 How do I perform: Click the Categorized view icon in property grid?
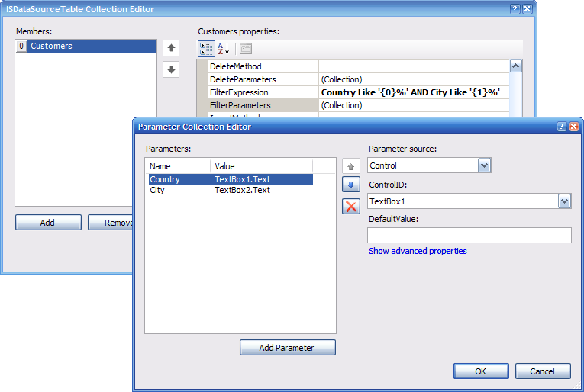point(206,49)
